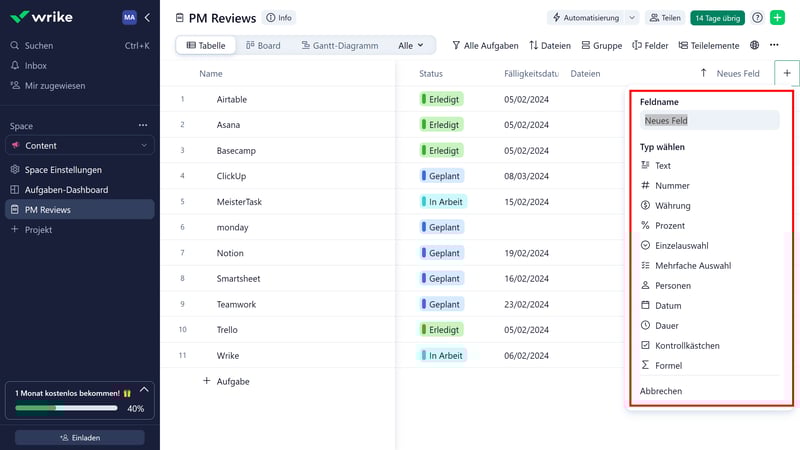Collapse the free month promo panel
Image resolution: width=800 pixels, height=450 pixels.
point(144,390)
